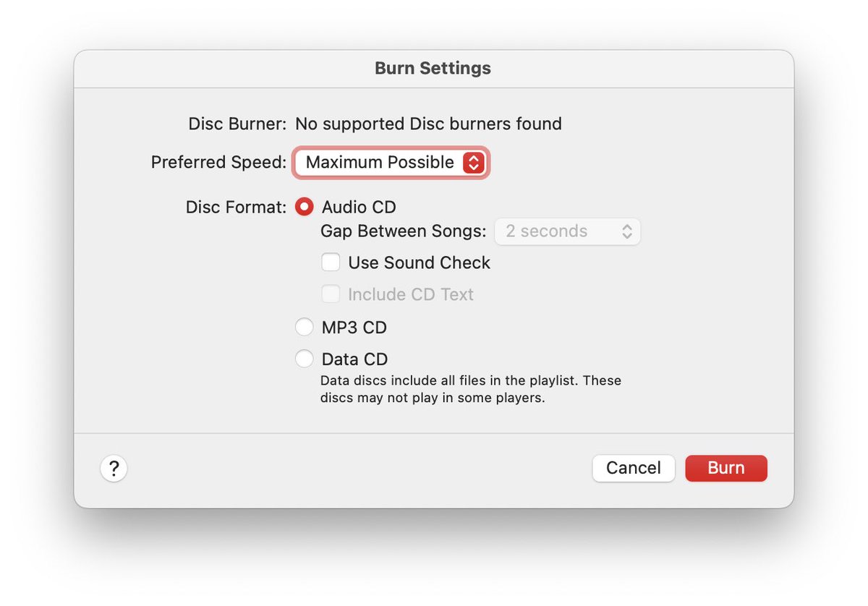The width and height of the screenshot is (868, 606).
Task: Uncheck Use Sound Check option
Action: [331, 263]
